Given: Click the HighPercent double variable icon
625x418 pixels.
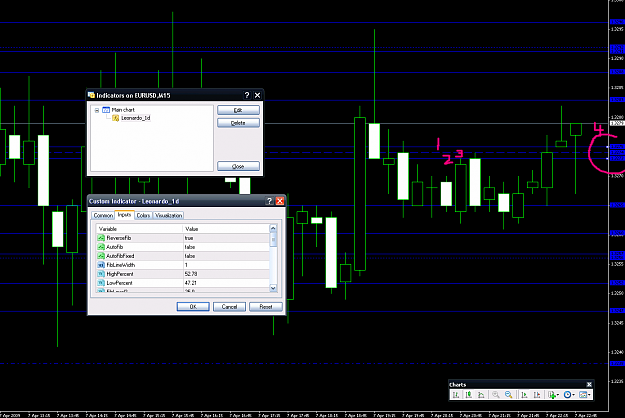Looking at the screenshot, I should [101, 274].
